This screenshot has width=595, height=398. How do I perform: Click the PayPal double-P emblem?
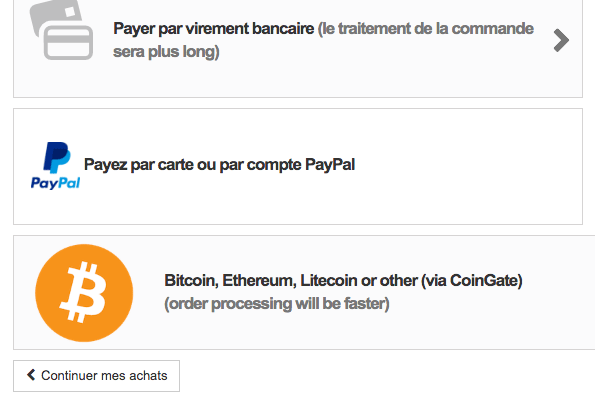point(57,158)
